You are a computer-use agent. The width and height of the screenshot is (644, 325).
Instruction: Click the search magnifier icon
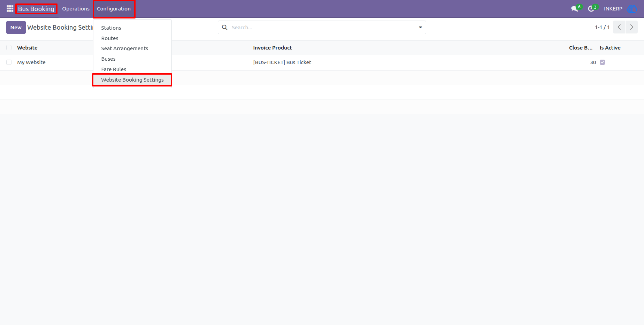coord(225,27)
